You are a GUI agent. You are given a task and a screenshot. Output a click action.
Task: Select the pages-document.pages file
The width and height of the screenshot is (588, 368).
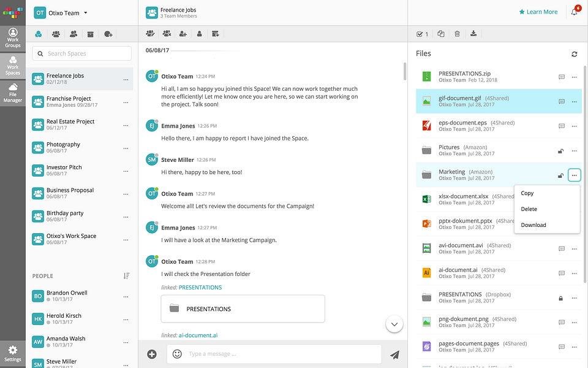pyautogui.click(x=499, y=347)
